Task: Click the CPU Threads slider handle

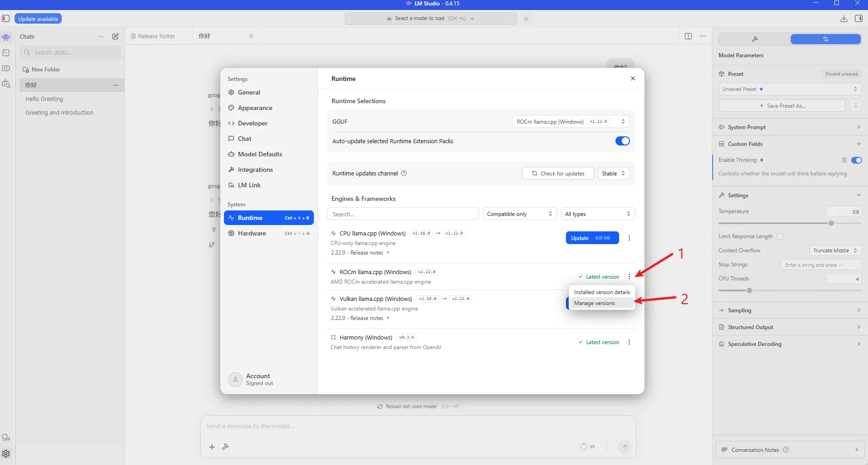Action: (749, 290)
